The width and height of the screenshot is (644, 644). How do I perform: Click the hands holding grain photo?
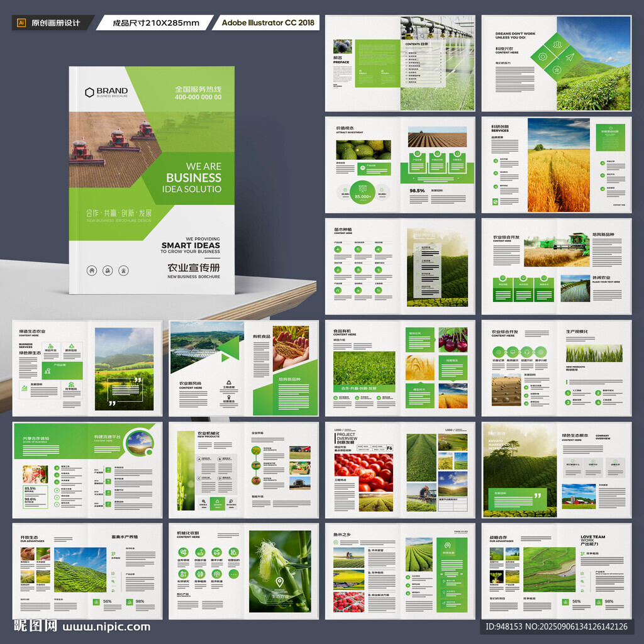(291, 347)
